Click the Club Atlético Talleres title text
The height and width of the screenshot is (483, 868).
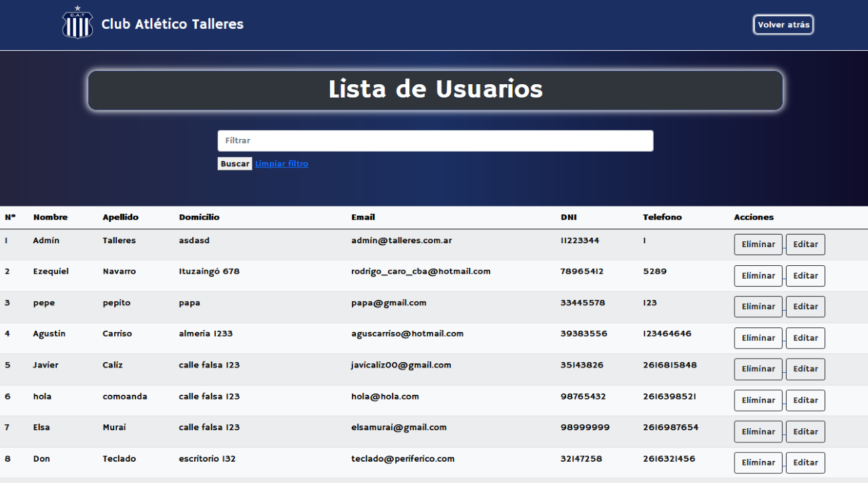point(172,24)
